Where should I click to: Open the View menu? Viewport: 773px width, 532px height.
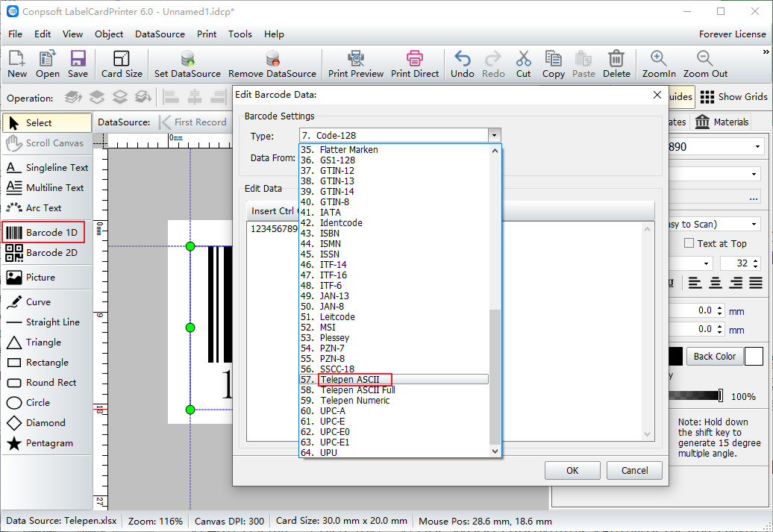point(72,34)
